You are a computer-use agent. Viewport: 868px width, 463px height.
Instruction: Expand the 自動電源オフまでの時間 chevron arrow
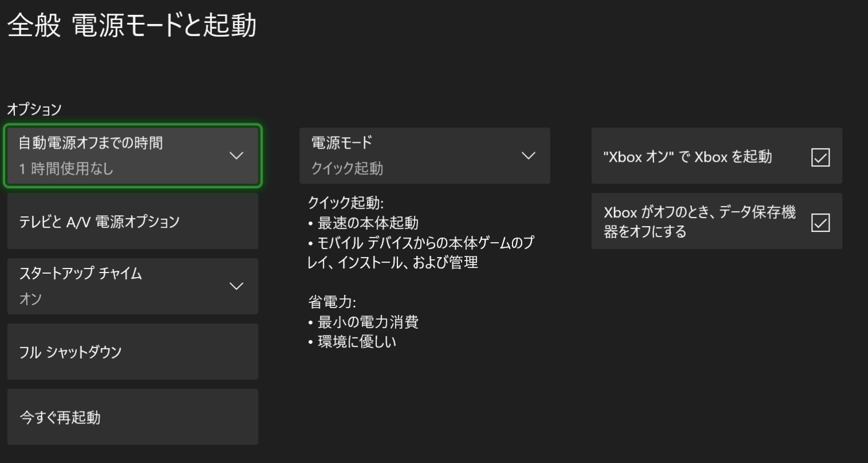[236, 155]
